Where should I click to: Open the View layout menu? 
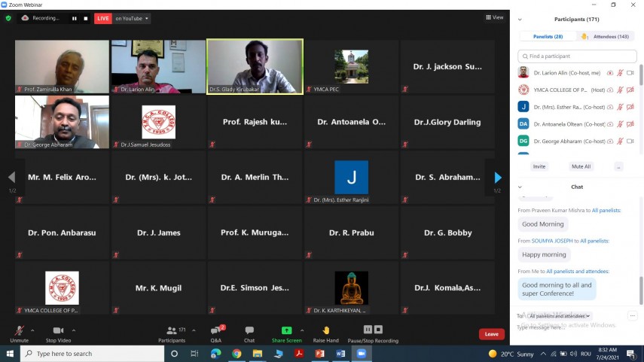point(495,17)
